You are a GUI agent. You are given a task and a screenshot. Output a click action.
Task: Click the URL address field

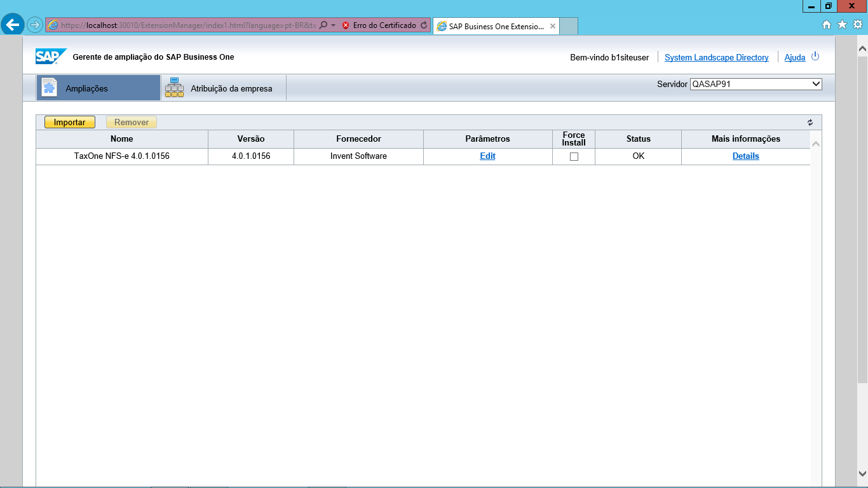pyautogui.click(x=188, y=25)
